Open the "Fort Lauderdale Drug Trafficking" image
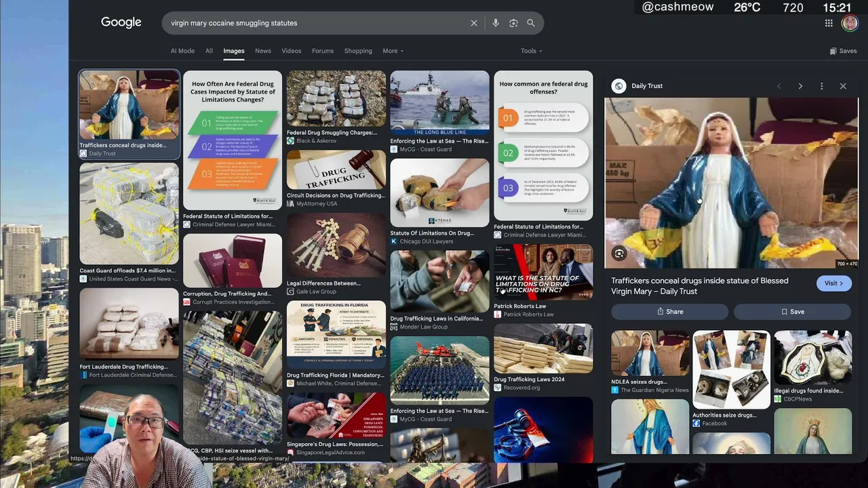868x488 pixels. tap(129, 324)
